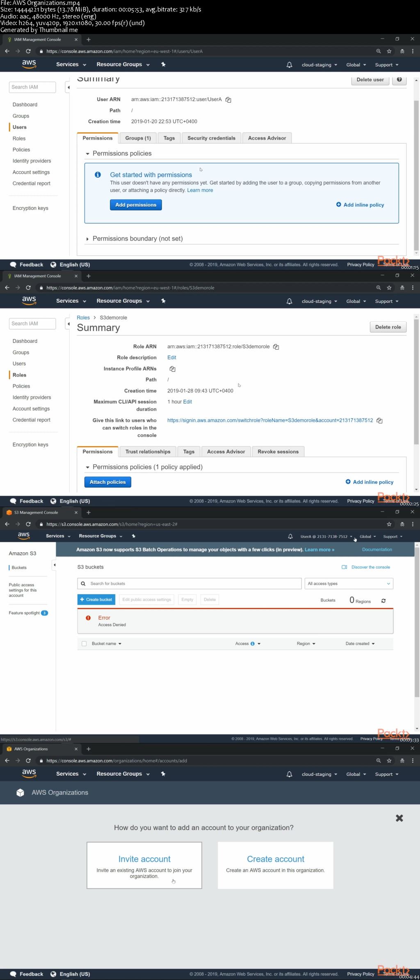This screenshot has width=420, height=980.
Task: Open the All access types dropdown
Action: 349,584
